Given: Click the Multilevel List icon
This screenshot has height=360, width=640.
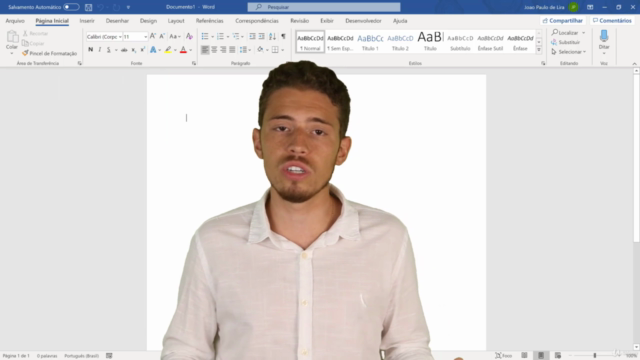Looking at the screenshot, I should click(x=236, y=37).
